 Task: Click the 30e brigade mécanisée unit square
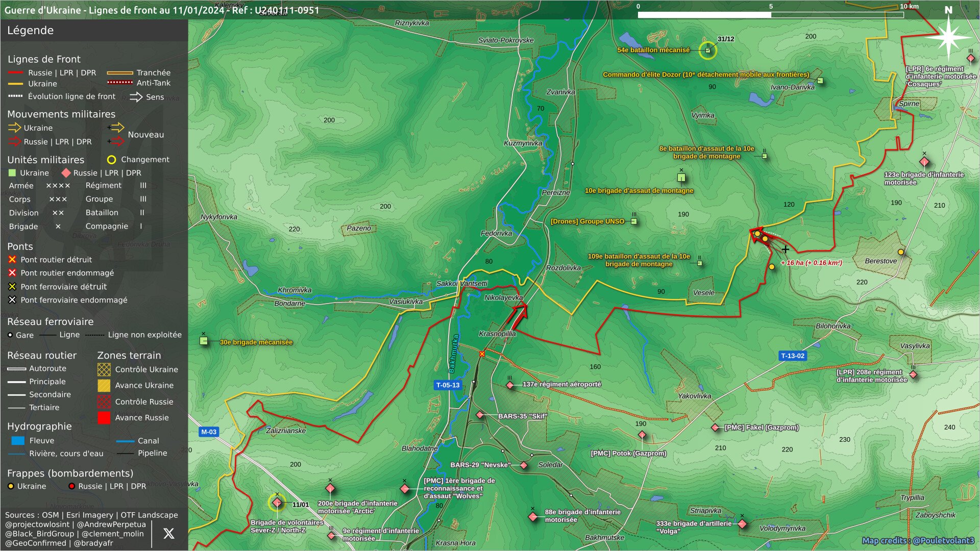[x=204, y=341]
